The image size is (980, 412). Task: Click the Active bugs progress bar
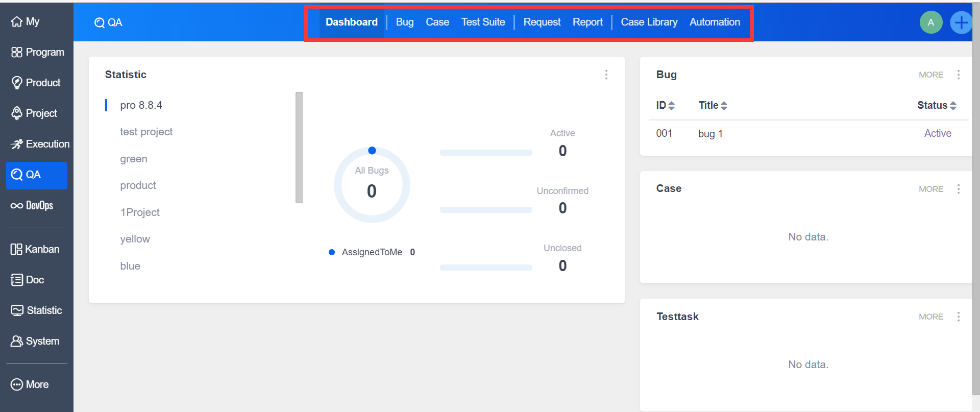[x=485, y=153]
